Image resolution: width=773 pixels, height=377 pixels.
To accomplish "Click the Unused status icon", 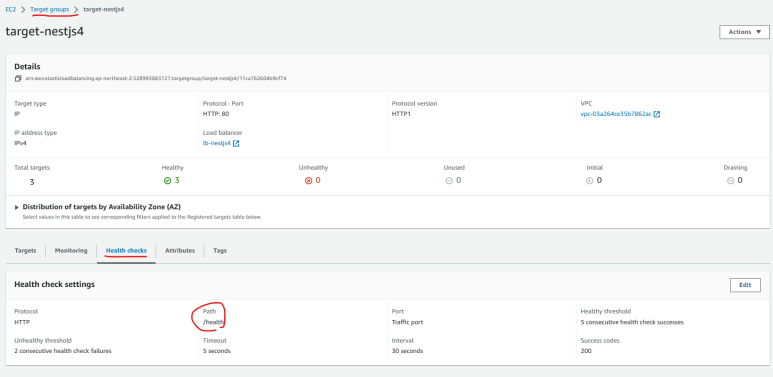I will click(x=449, y=181).
